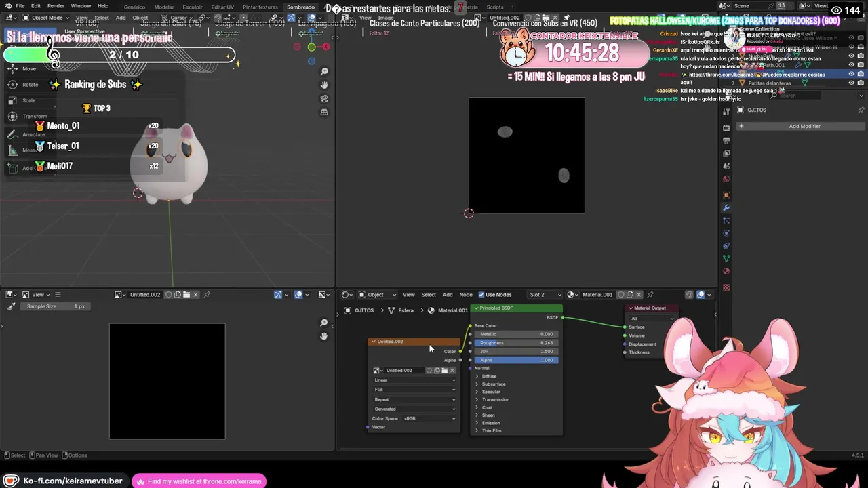Open the Flat projection dropdown

[x=414, y=390]
